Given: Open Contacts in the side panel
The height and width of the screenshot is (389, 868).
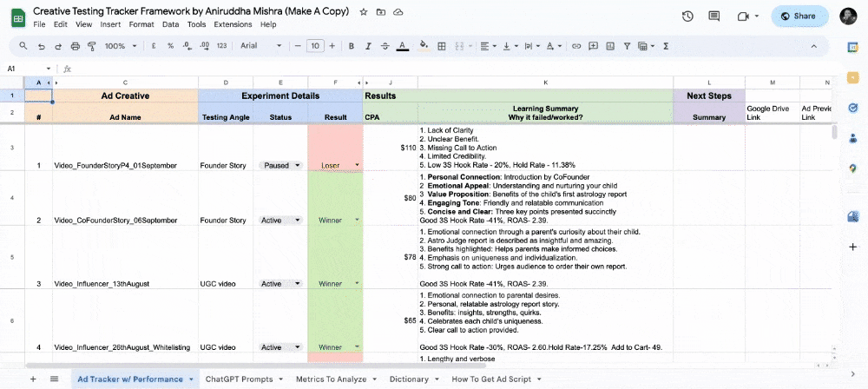Looking at the screenshot, I should coord(852,139).
